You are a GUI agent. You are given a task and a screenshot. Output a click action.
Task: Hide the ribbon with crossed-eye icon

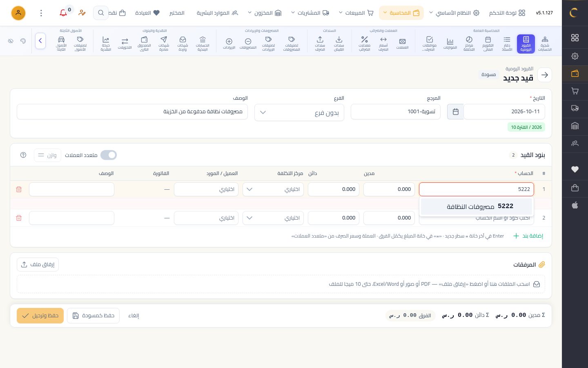click(11, 41)
